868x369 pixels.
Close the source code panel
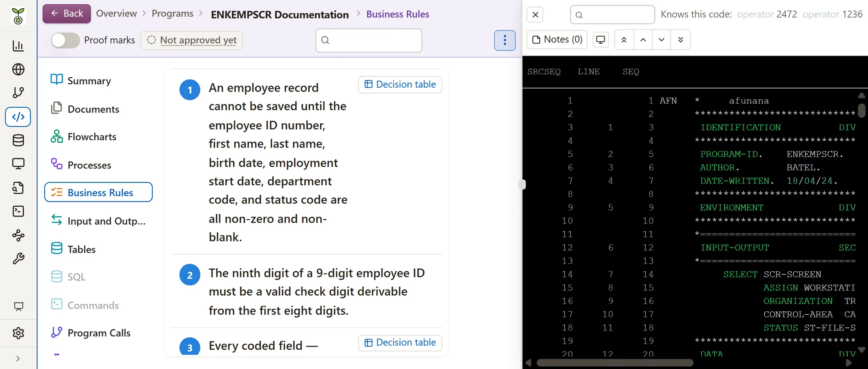click(x=535, y=15)
